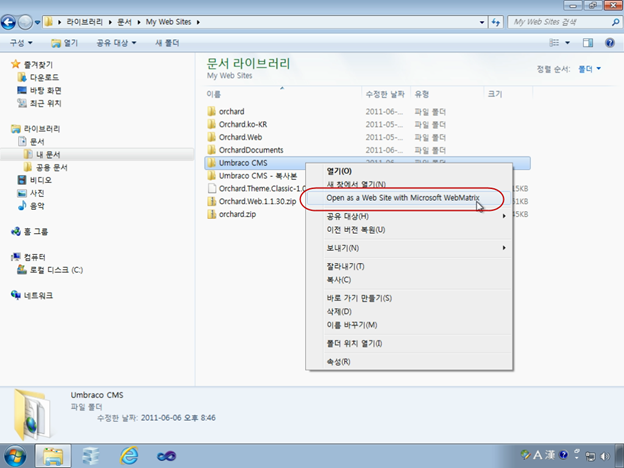Open the 구성 (Organize) menu
Viewport: 624px width, 468px height.
coord(21,43)
